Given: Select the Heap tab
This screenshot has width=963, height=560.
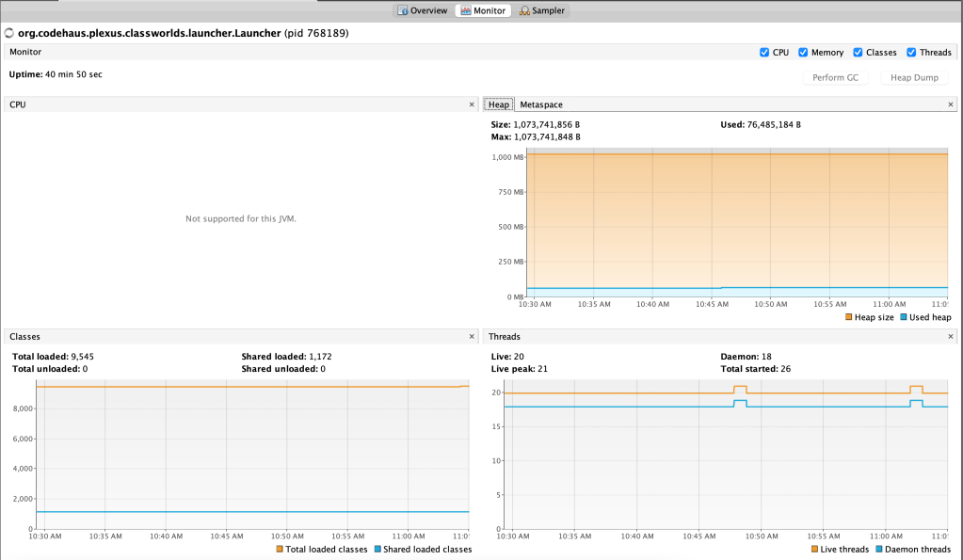Looking at the screenshot, I should (x=498, y=104).
